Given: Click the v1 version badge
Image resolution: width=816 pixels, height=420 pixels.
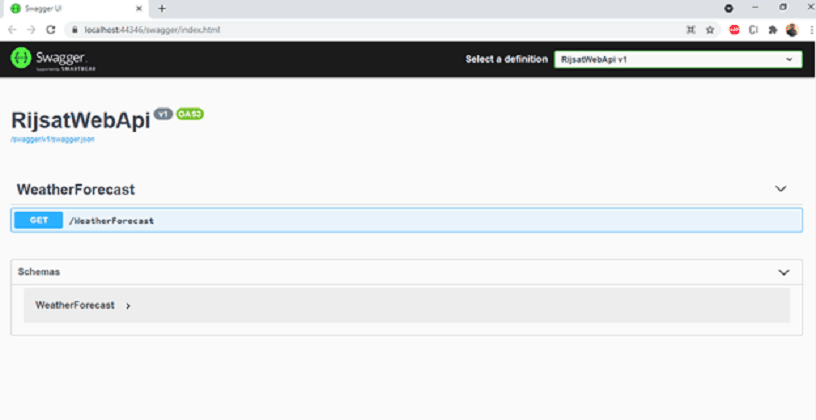Looking at the screenshot, I should tap(163, 114).
